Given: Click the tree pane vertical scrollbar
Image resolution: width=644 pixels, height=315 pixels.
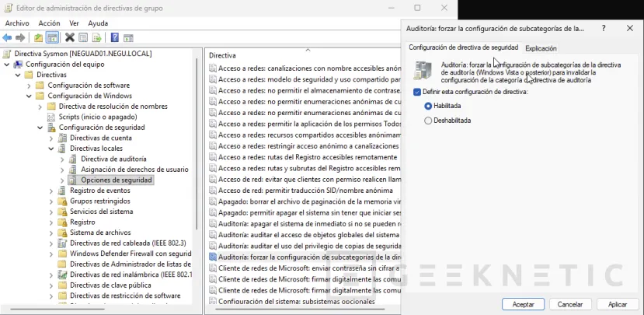Looking at the screenshot, I should pos(198,144).
